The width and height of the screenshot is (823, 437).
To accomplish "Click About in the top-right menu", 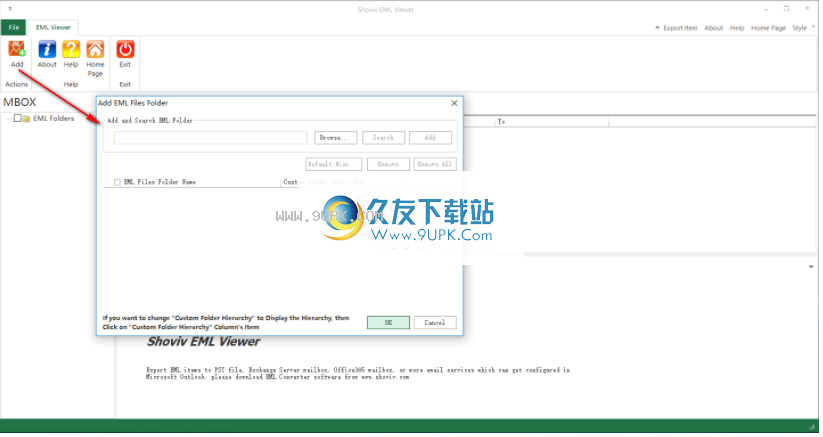I will pos(714,28).
